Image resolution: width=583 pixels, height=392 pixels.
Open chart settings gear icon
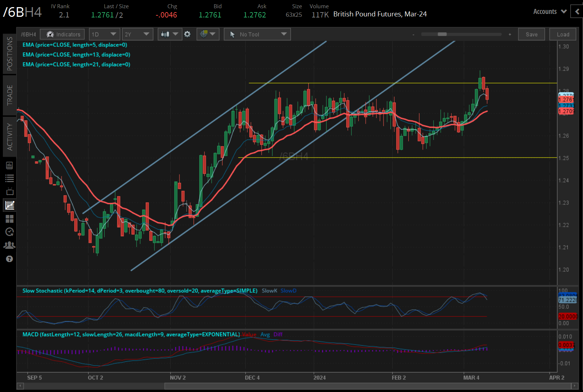(187, 34)
